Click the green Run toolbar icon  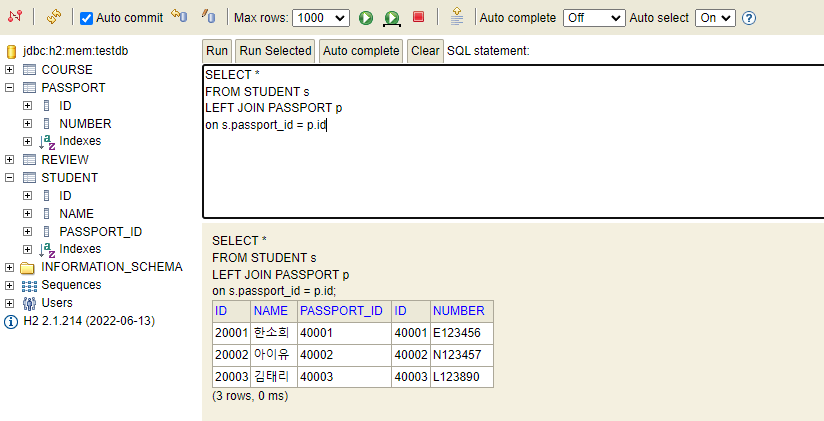(x=366, y=18)
